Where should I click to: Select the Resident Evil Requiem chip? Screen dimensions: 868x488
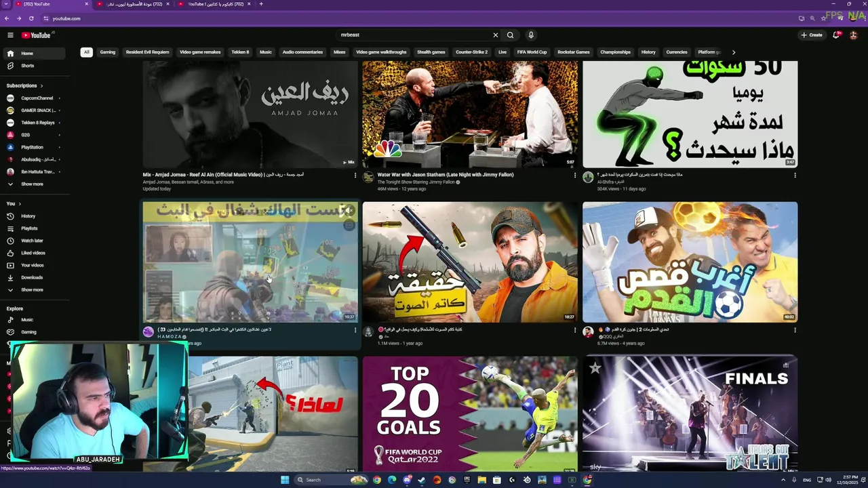pos(147,52)
